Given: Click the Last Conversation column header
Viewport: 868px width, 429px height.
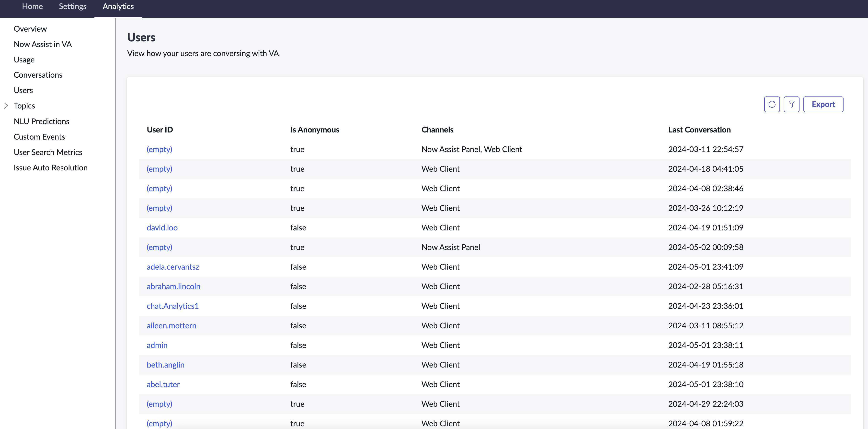Looking at the screenshot, I should [699, 130].
